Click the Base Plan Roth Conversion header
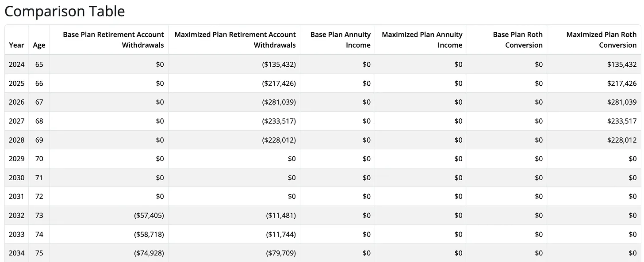Screen dimensions: 644x262 517,40
